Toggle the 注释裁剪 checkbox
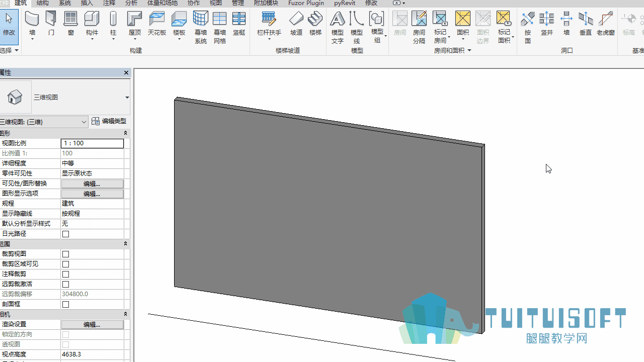 click(65, 274)
